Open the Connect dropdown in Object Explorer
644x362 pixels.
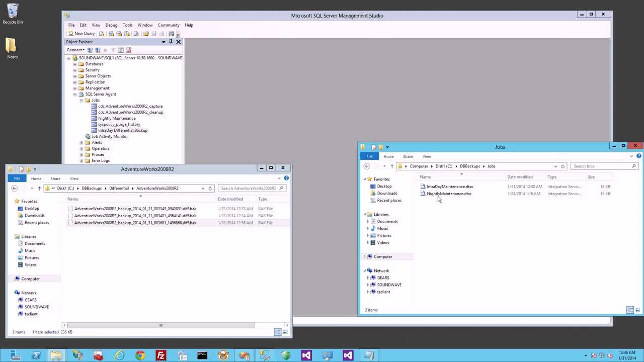click(75, 50)
